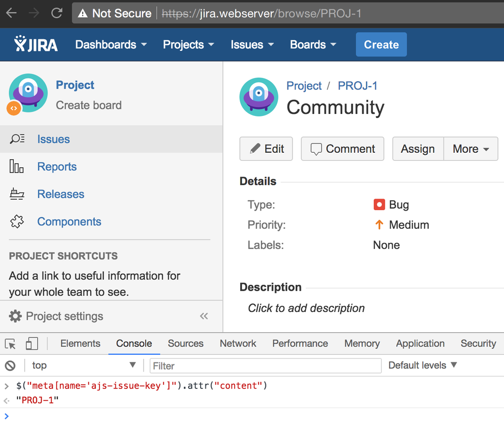Image resolution: width=504 pixels, height=430 pixels.
Task: Reload the page with the browser refresh icon
Action: click(x=57, y=13)
